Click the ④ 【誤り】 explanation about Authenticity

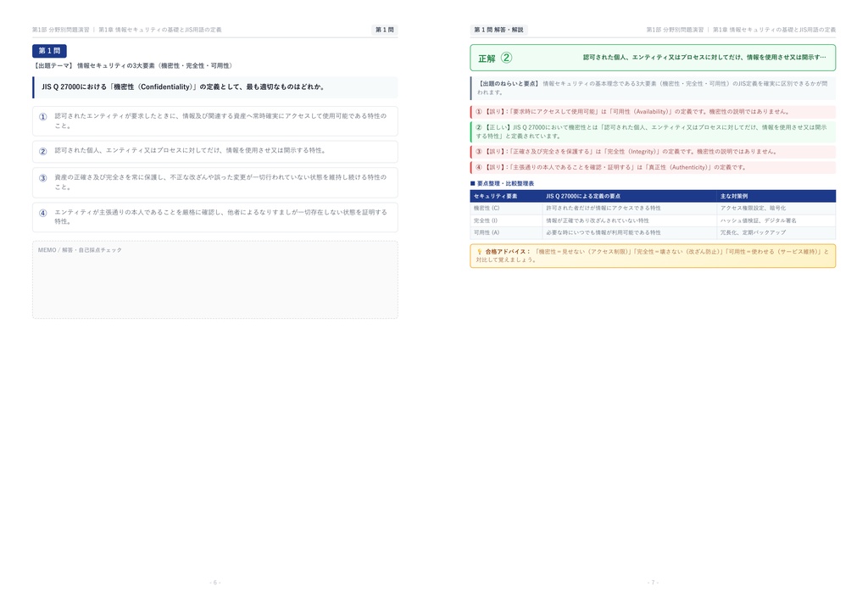653,167
